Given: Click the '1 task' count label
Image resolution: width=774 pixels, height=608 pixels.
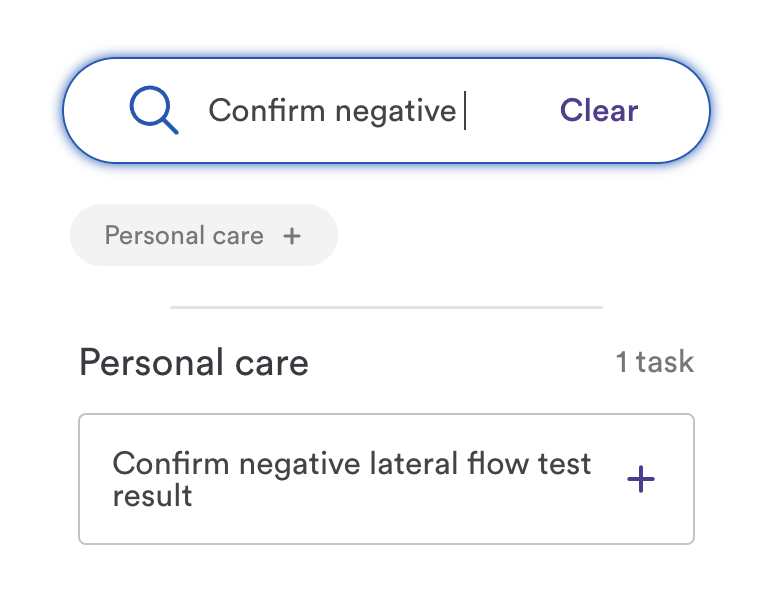Looking at the screenshot, I should [x=654, y=362].
